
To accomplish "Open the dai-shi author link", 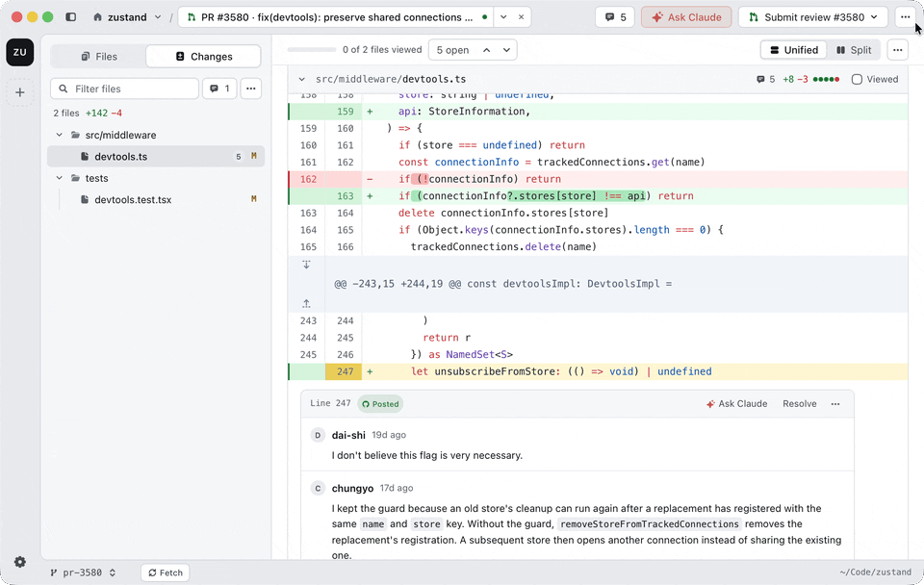I will click(x=348, y=435).
